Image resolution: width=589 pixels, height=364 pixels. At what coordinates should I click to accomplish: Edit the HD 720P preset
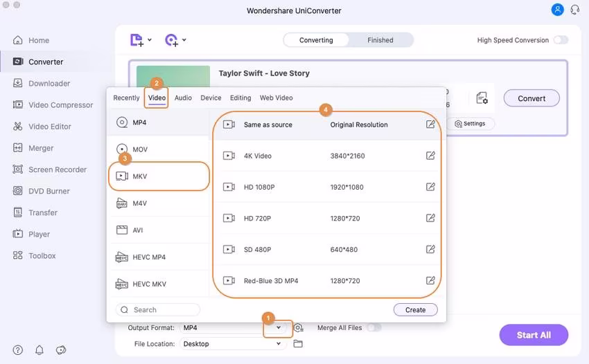coord(430,218)
